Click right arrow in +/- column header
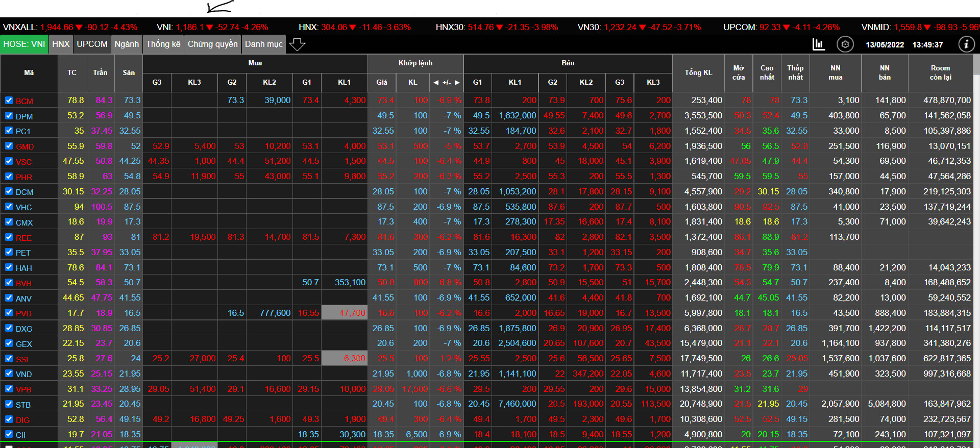Viewport: 980px width, 448px height. [x=457, y=82]
